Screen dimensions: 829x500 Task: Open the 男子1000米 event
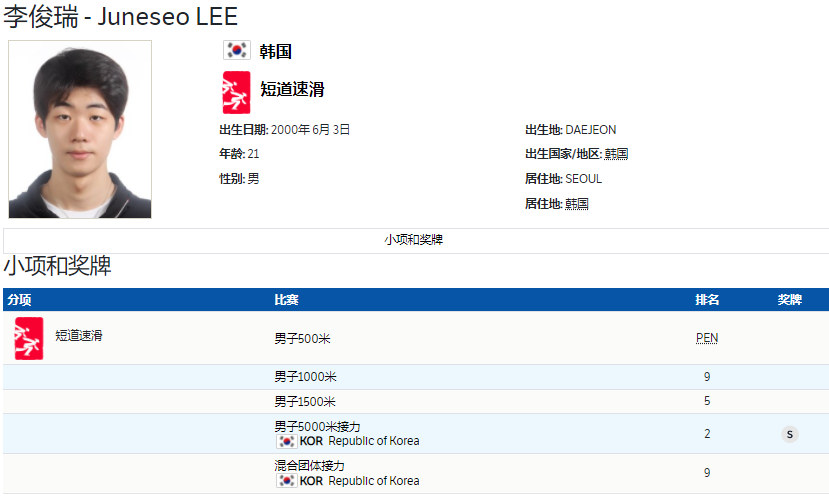pyautogui.click(x=305, y=377)
